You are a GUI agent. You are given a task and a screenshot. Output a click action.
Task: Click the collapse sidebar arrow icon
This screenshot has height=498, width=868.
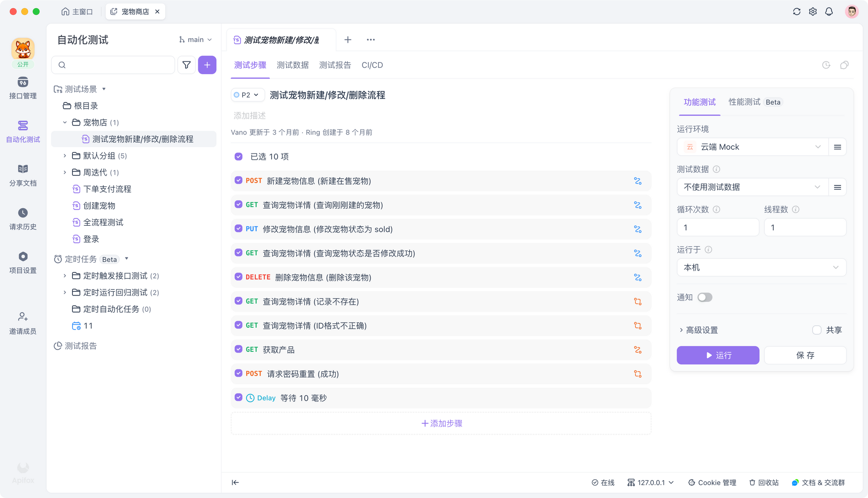(x=235, y=482)
